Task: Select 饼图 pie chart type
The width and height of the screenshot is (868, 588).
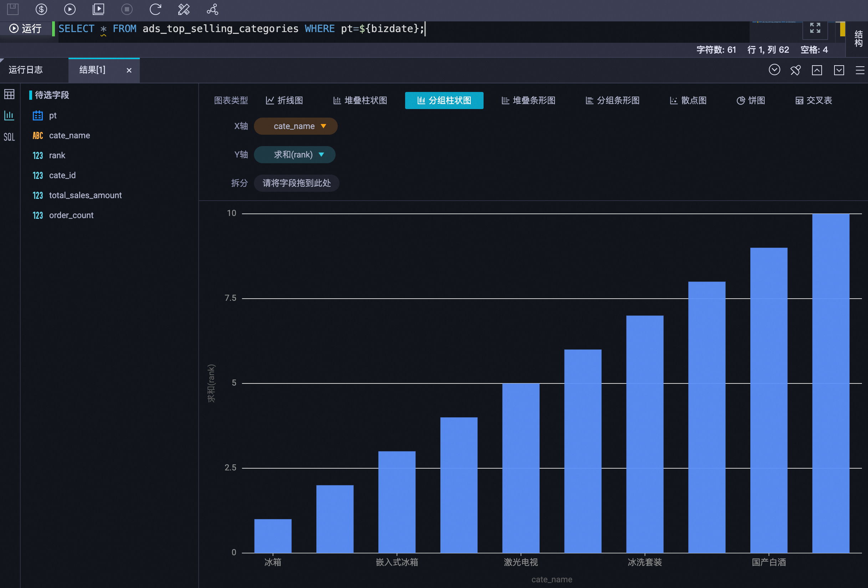Action: coord(751,100)
